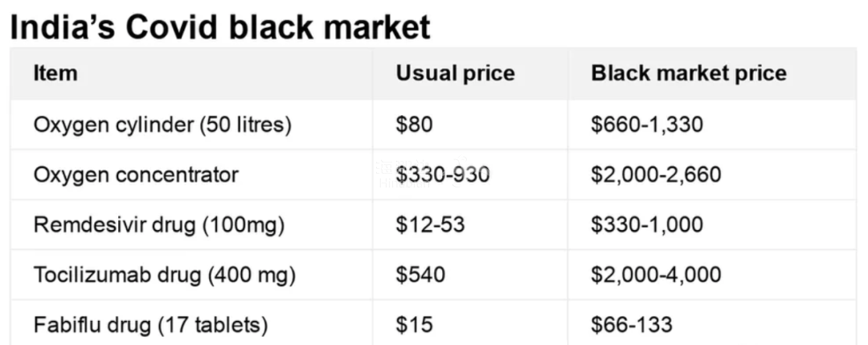
Task: Select the 'Usual price' column header
Action: (455, 73)
